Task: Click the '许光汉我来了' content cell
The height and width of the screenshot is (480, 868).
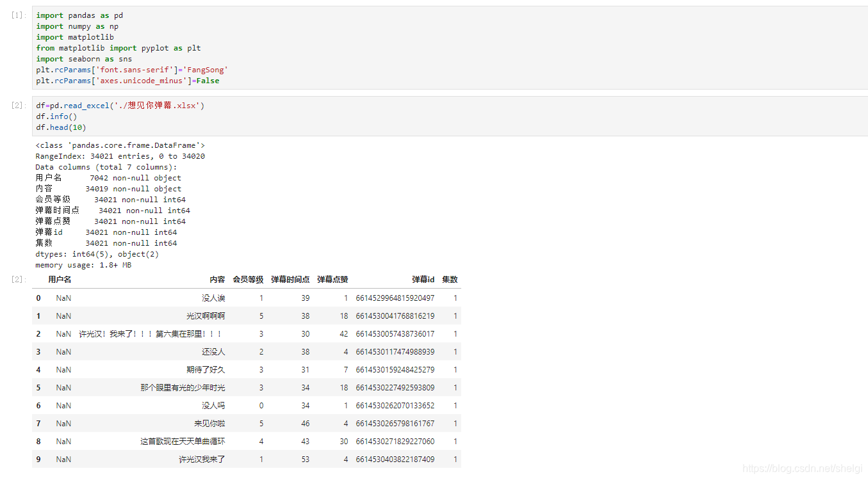Action: click(202, 460)
